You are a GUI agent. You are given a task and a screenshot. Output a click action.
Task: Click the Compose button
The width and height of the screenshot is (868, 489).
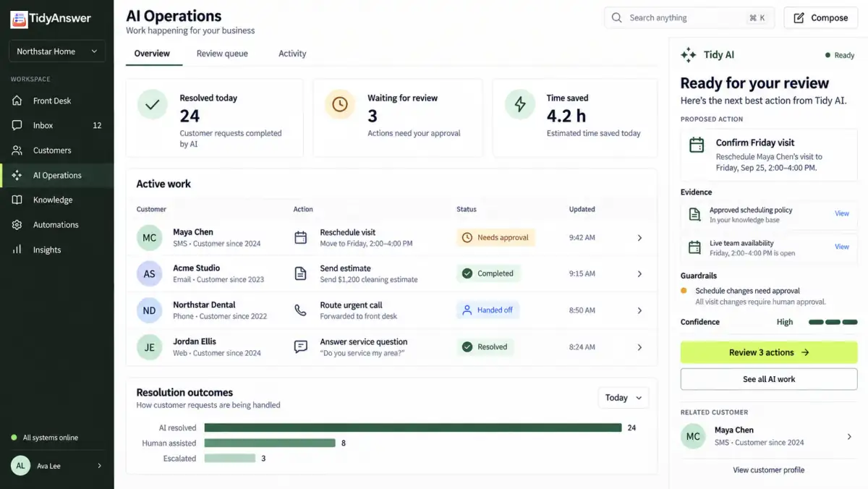pyautogui.click(x=820, y=18)
